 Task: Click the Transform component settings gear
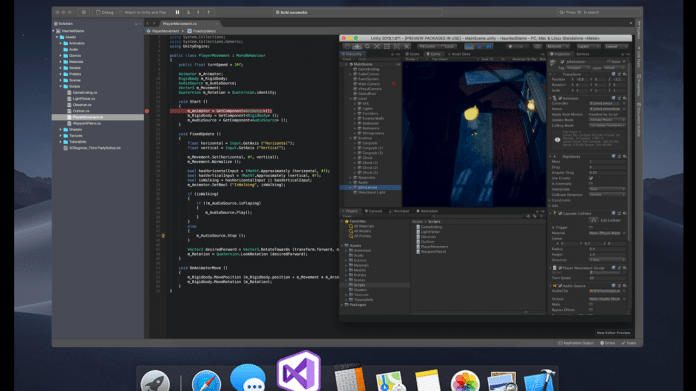[x=625, y=74]
